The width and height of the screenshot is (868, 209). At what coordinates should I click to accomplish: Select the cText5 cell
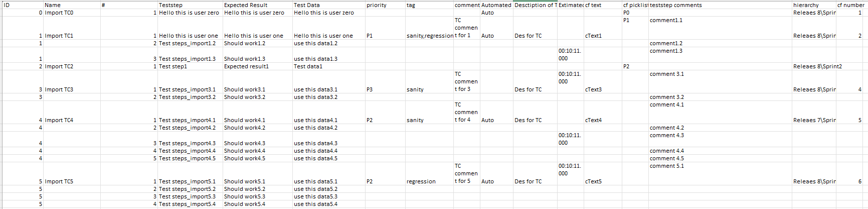(x=593, y=181)
